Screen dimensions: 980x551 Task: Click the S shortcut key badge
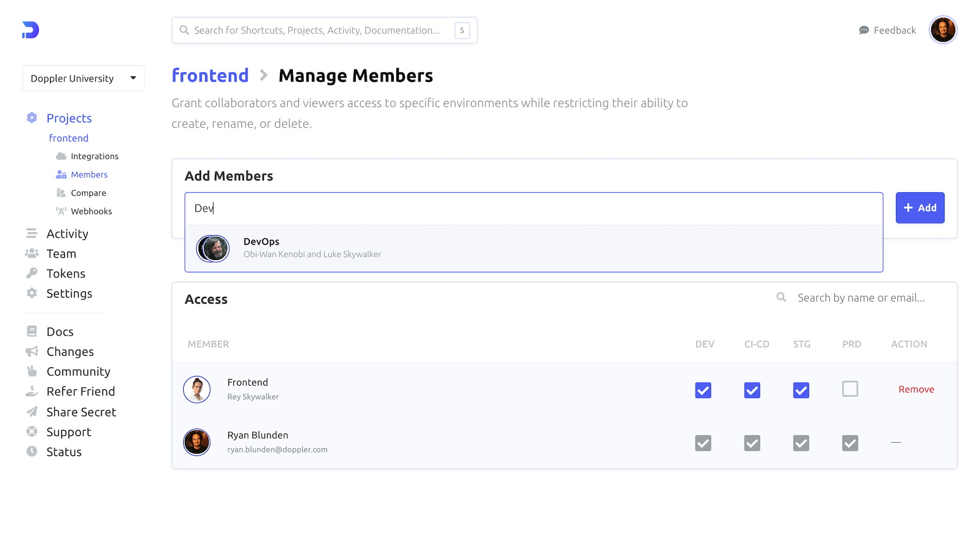[x=462, y=30]
